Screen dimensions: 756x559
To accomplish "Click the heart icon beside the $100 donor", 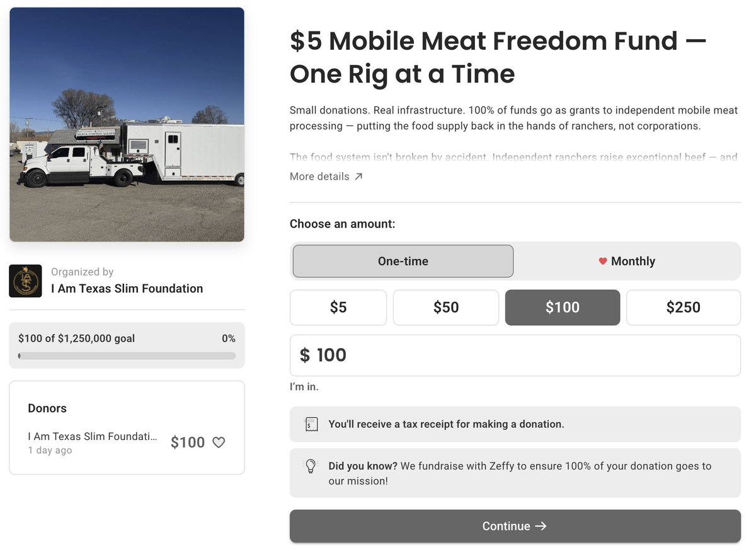I will pyautogui.click(x=219, y=442).
